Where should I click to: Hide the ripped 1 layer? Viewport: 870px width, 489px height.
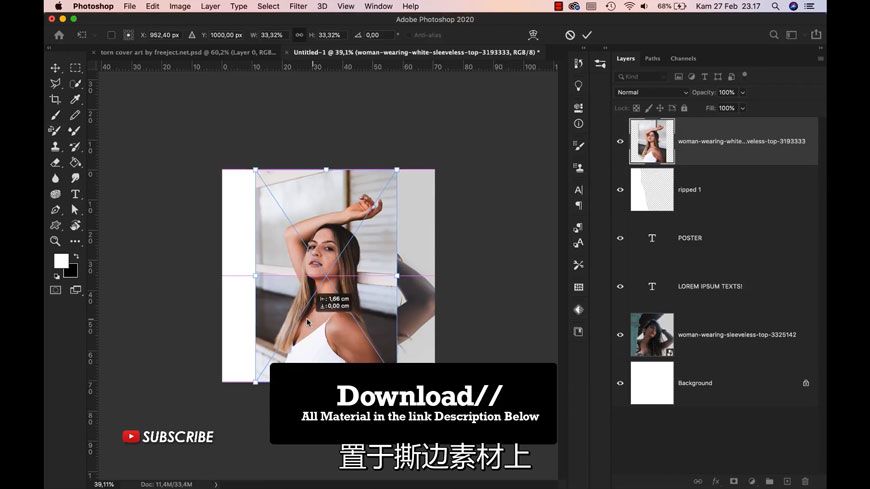(x=620, y=190)
